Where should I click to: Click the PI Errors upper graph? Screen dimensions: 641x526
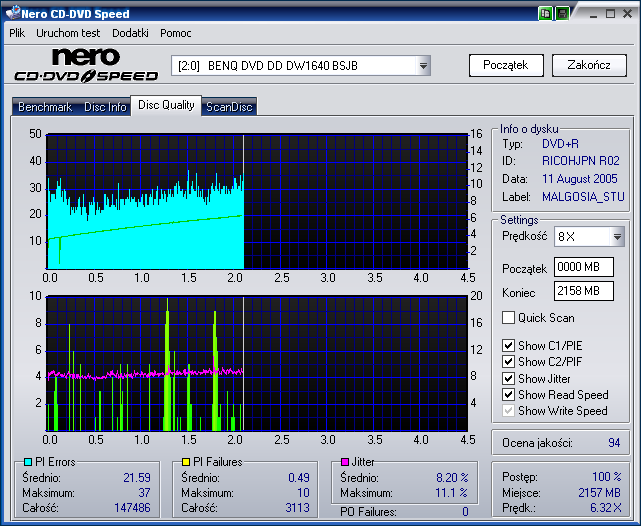(x=257, y=201)
